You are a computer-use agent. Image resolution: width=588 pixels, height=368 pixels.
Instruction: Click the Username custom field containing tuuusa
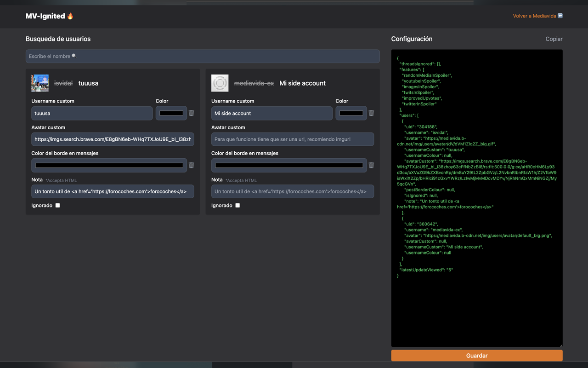(x=92, y=113)
